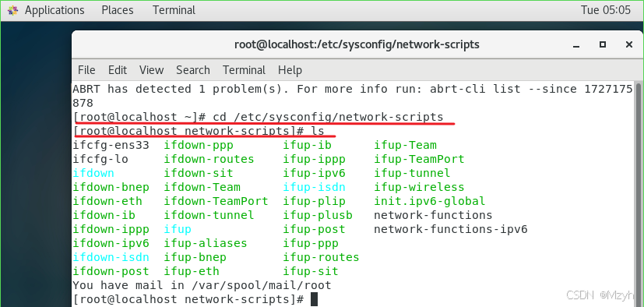Click the ifup-routes entry
The height and width of the screenshot is (307, 644).
(321, 257)
